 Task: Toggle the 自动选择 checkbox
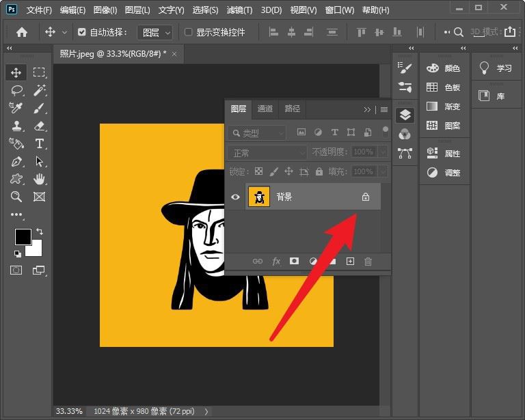[81, 32]
